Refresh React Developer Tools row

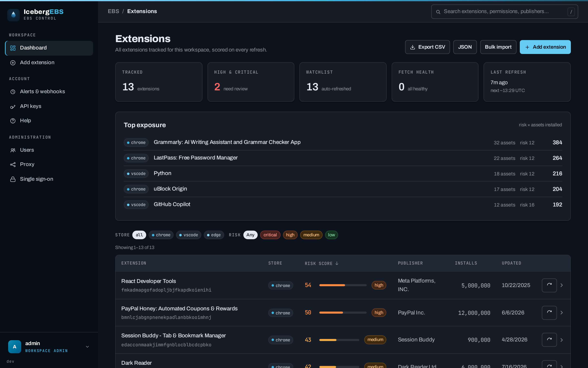point(549,285)
